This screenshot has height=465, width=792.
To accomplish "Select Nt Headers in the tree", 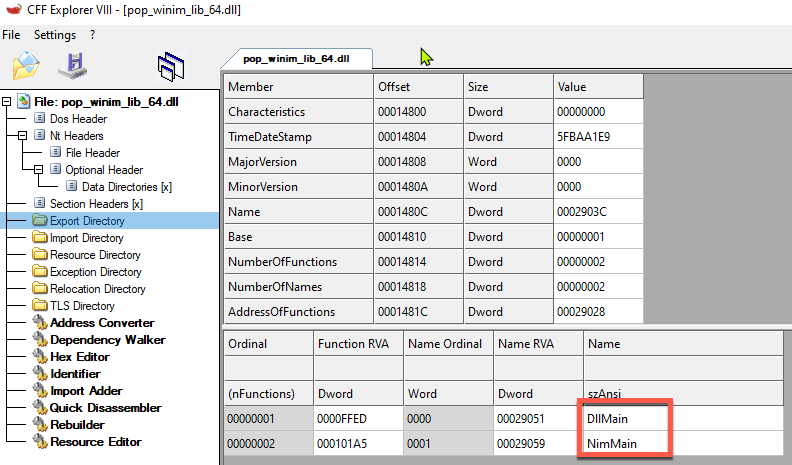I will 76,136.
